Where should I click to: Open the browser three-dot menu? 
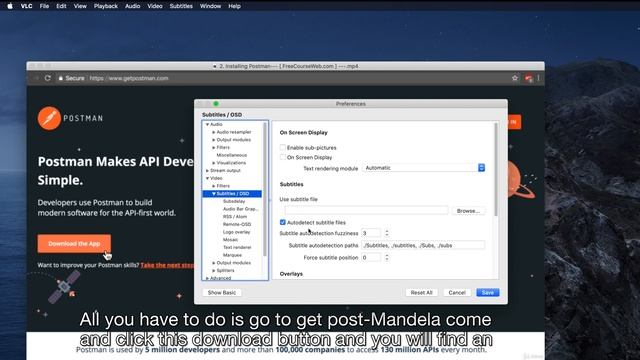538,78
